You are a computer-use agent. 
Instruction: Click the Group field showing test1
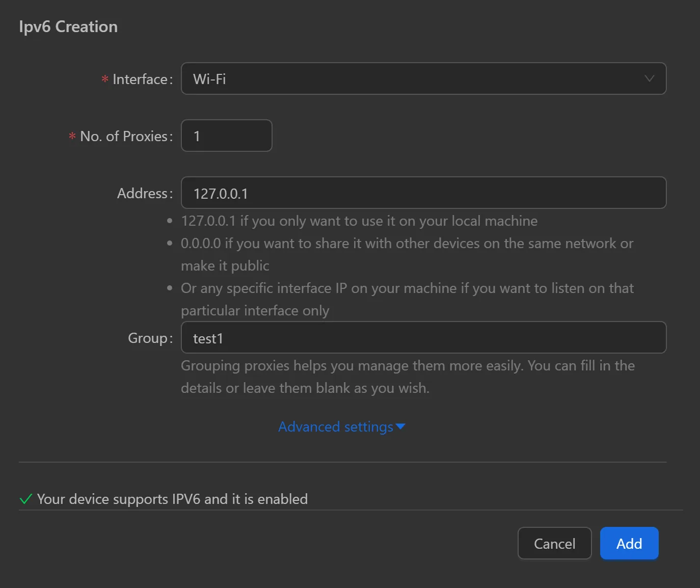(x=423, y=337)
